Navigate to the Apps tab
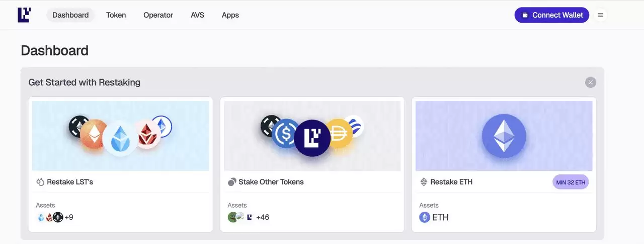Image resolution: width=644 pixels, height=244 pixels. click(x=230, y=15)
